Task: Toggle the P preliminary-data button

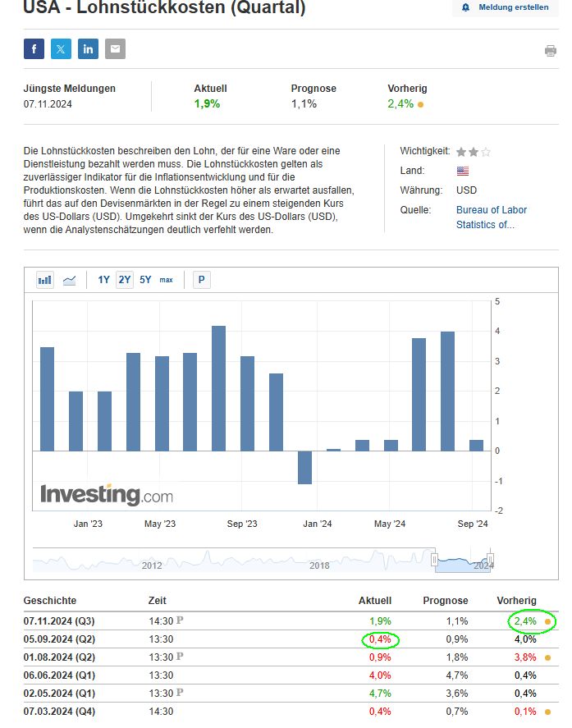Action: click(201, 280)
